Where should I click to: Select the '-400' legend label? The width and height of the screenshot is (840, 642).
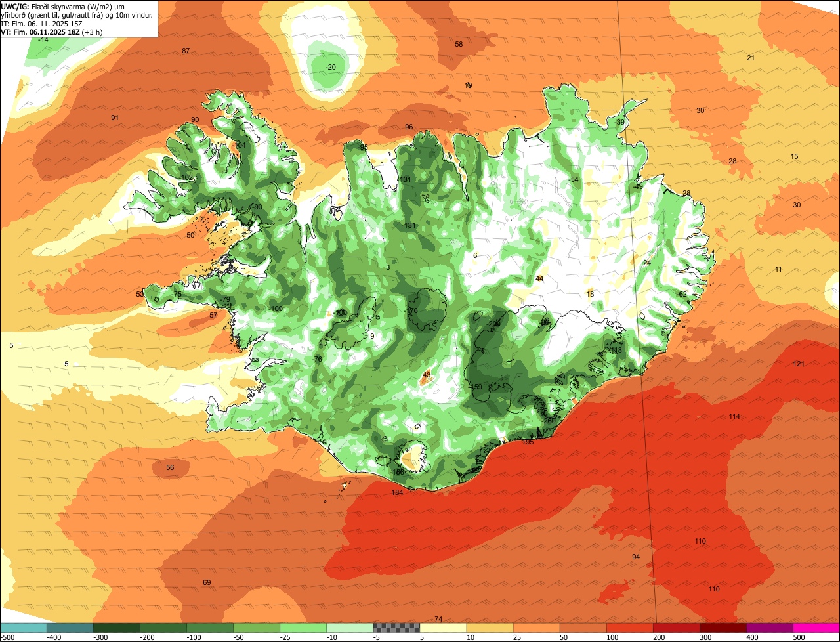(52, 637)
